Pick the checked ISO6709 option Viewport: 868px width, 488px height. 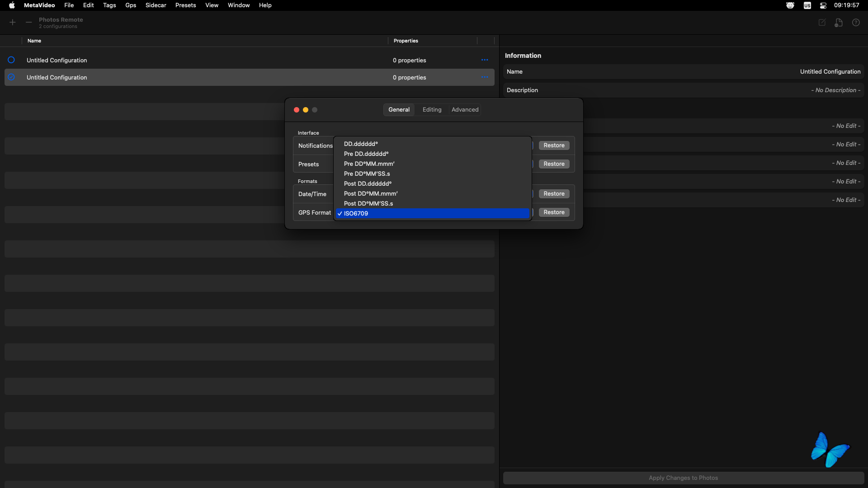(356, 213)
